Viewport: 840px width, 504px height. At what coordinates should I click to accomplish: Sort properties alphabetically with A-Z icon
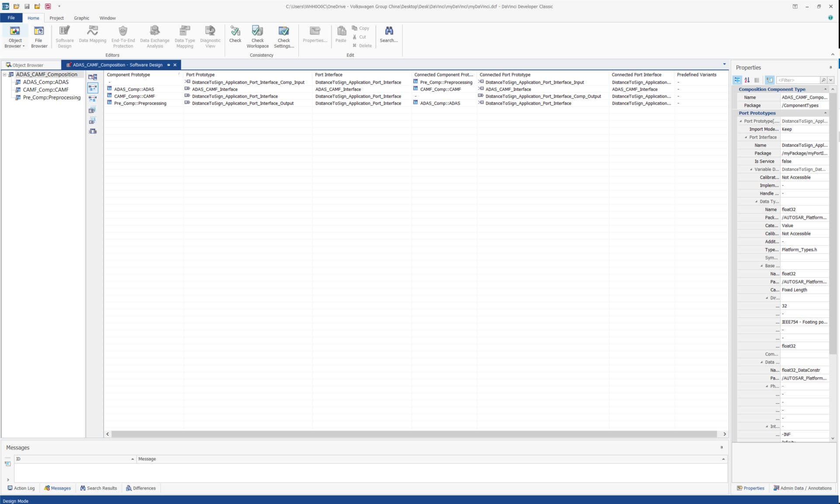(747, 80)
